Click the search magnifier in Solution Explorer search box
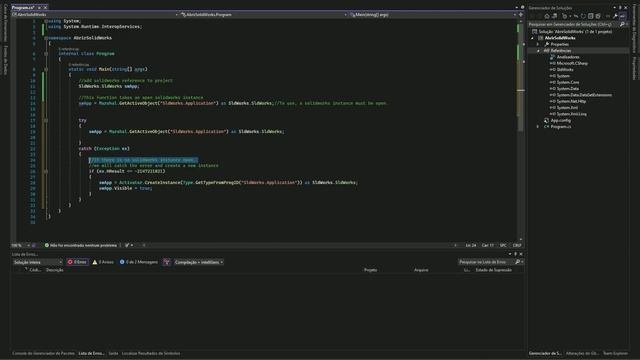 click(x=622, y=24)
